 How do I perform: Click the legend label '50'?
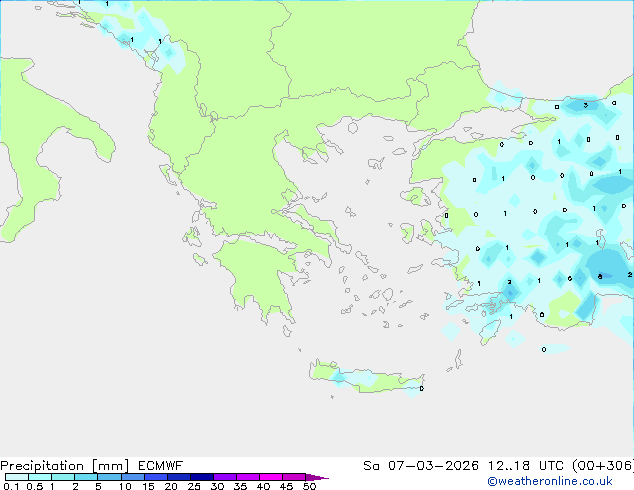310,486
